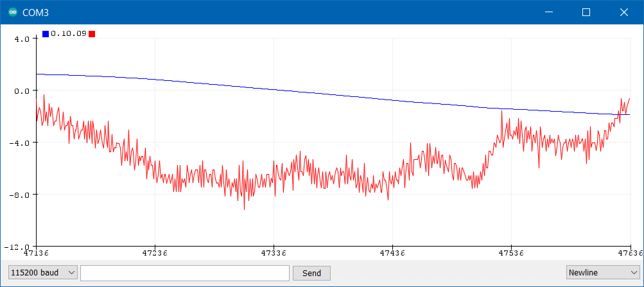Close the COM3 serial plotter window
The width and height of the screenshot is (644, 287).
click(623, 12)
